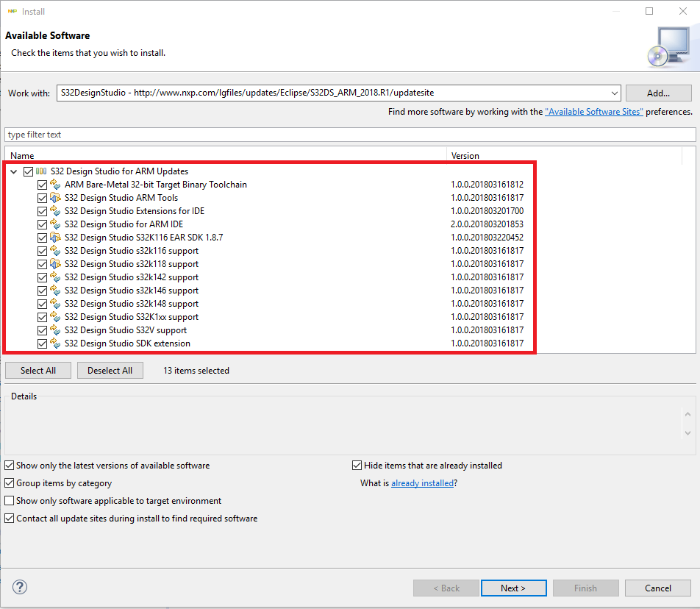Image resolution: width=700 pixels, height=609 pixels.
Task: Click the Next > button
Action: tap(513, 588)
